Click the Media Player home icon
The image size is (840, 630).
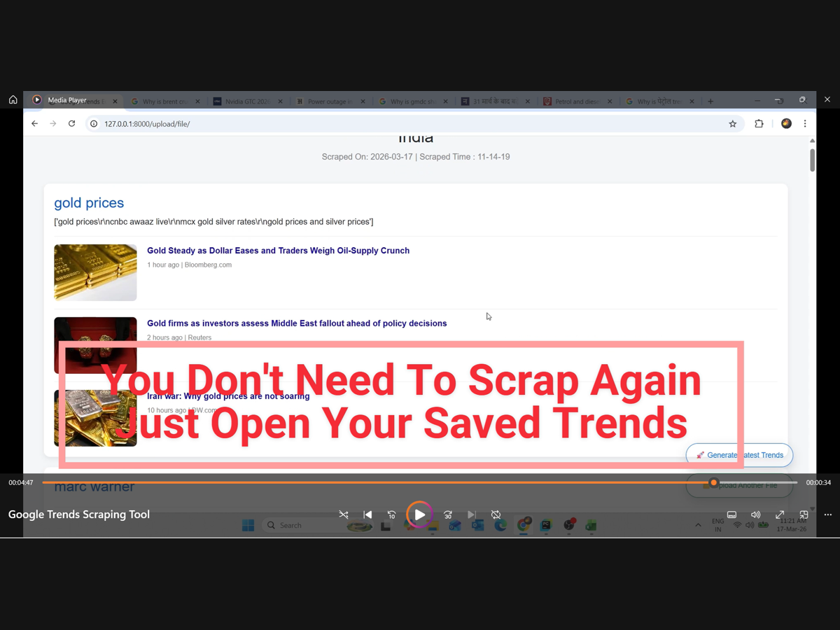coord(13,100)
